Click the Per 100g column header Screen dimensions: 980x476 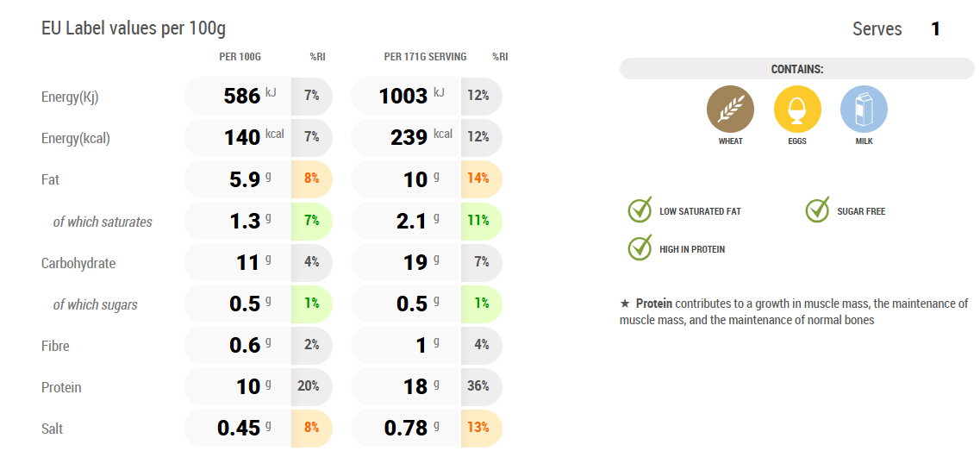(x=240, y=57)
